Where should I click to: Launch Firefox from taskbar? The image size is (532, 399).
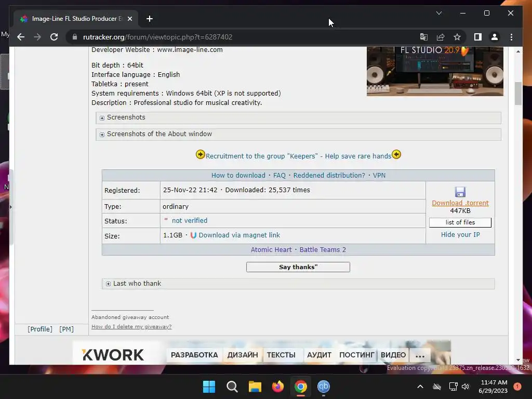click(x=278, y=387)
